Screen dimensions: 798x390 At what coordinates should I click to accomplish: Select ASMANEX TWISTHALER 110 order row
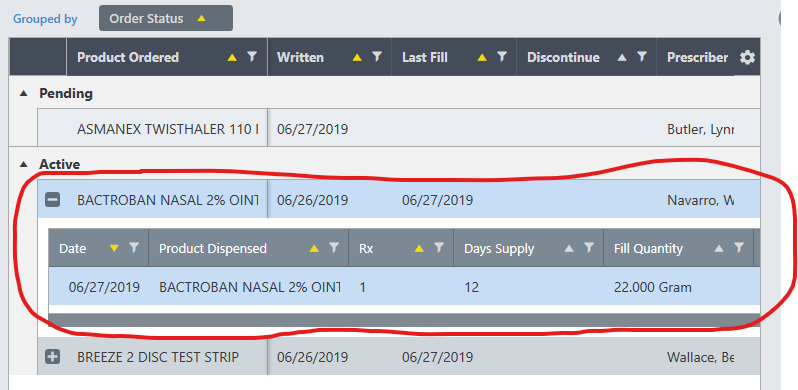[x=399, y=129]
